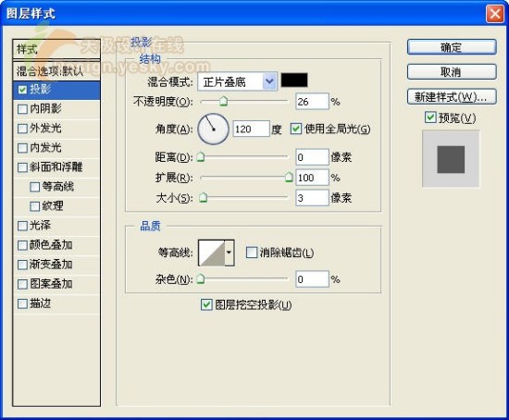The height and width of the screenshot is (420, 509).
Task: Click the angle dial control
Action: (213, 130)
